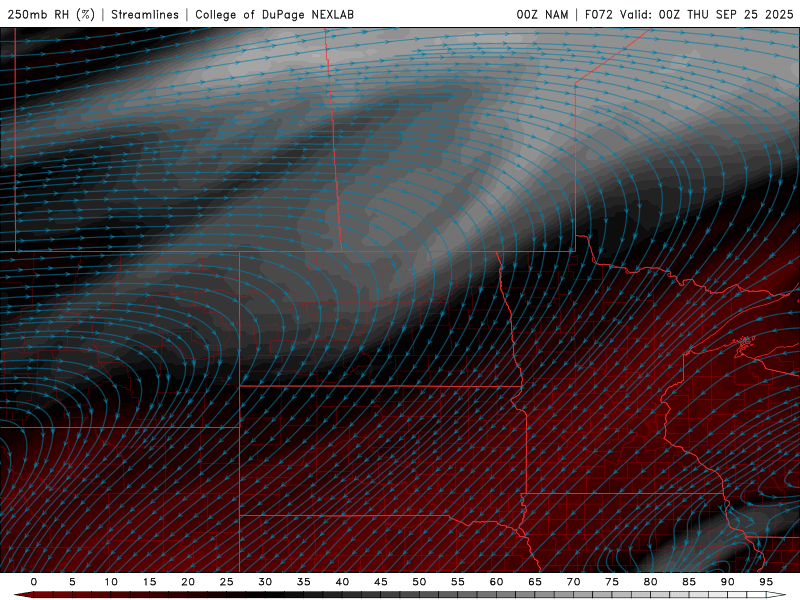
Task: Click the "College of DuPage NEXLAB" text
Action: click(x=274, y=15)
